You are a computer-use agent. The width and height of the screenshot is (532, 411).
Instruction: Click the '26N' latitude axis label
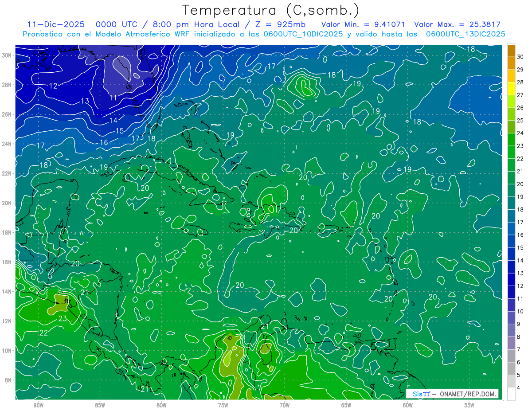point(8,114)
